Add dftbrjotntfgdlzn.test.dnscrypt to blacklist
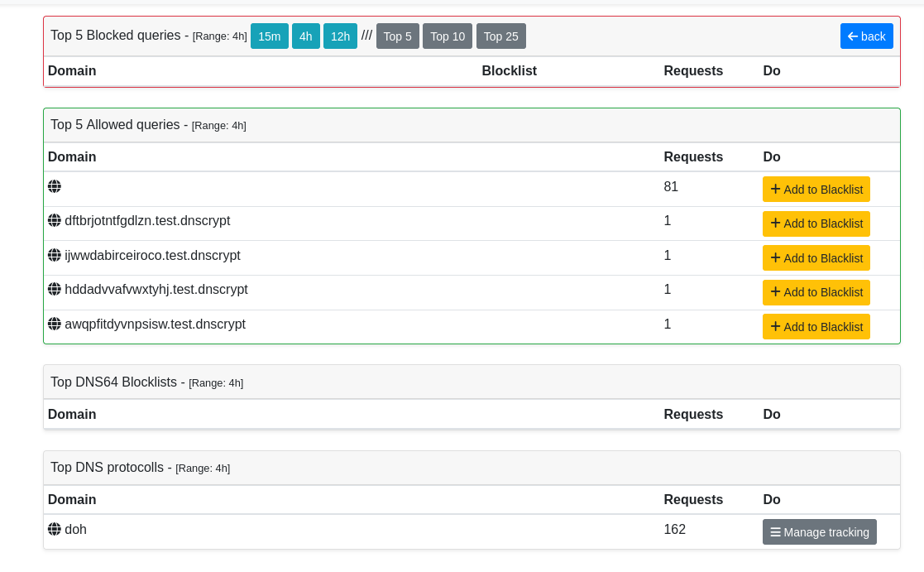 (816, 224)
